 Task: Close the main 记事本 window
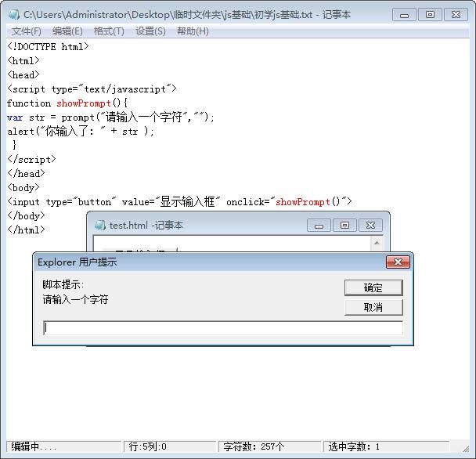[x=456, y=15]
